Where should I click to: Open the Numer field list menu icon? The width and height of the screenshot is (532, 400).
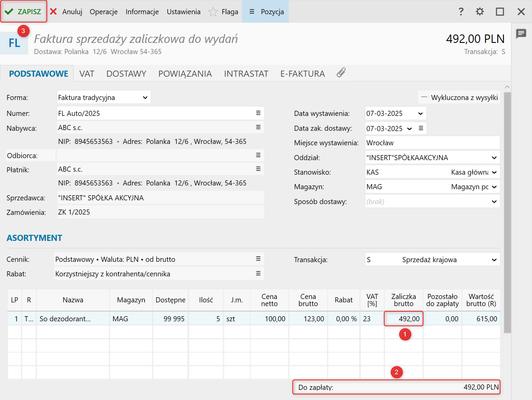258,113
